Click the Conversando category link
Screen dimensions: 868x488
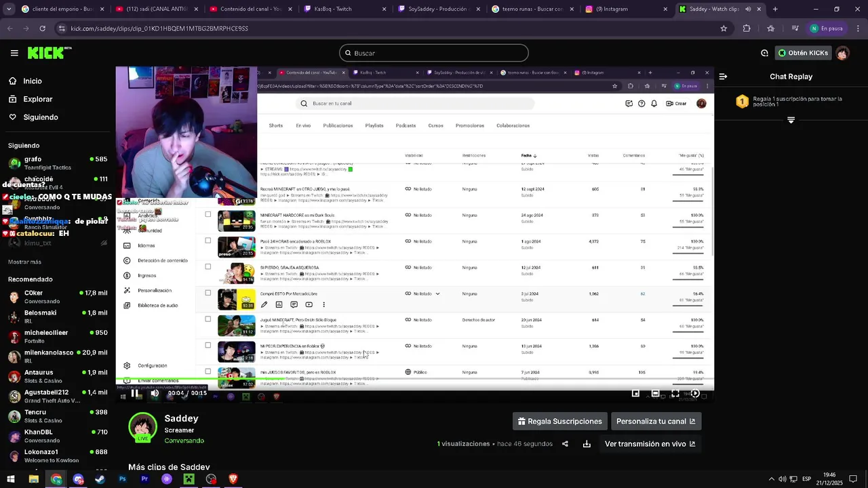pyautogui.click(x=184, y=441)
